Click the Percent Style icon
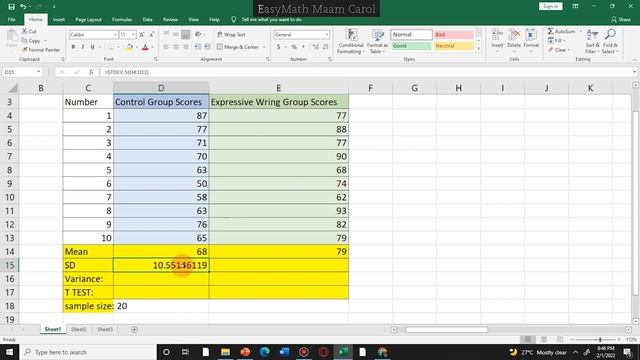Screen dimensions: 640x360 294,47
